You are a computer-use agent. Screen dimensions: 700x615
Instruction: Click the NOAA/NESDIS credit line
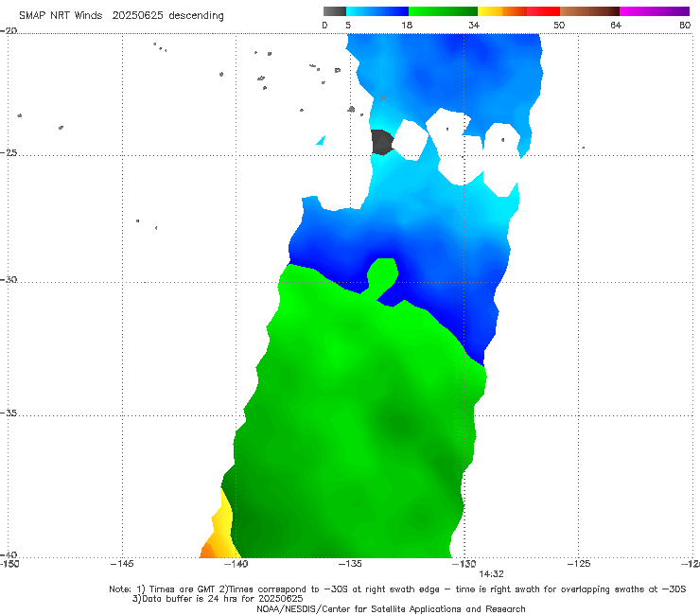pos(391,608)
